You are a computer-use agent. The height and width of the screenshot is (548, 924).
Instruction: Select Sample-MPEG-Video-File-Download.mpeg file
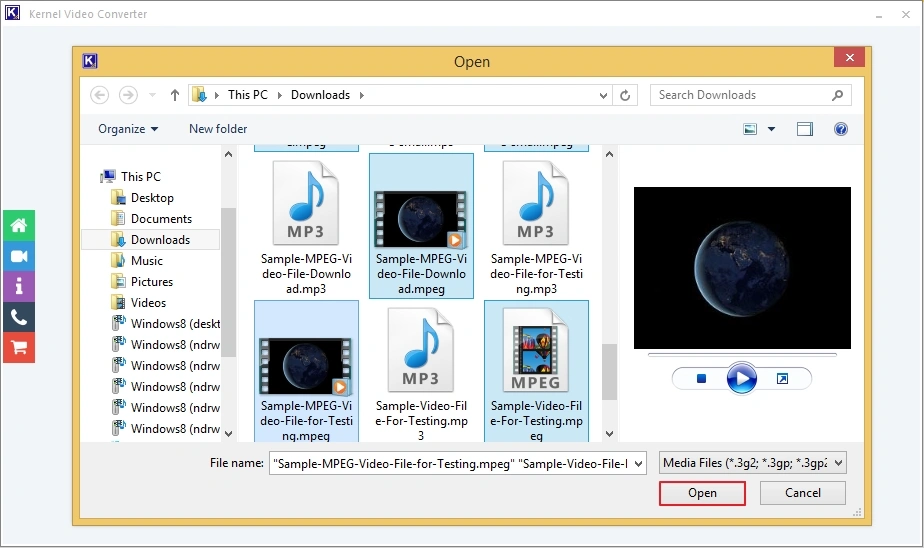click(421, 226)
